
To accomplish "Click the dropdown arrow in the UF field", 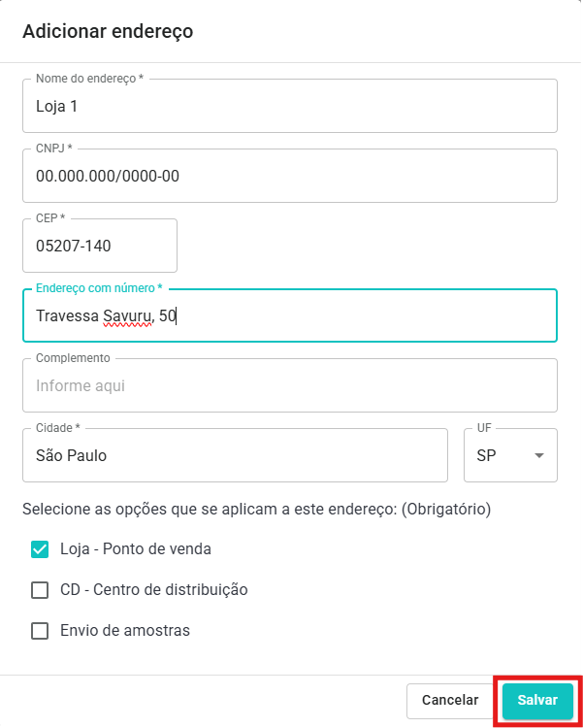I will click(x=538, y=455).
